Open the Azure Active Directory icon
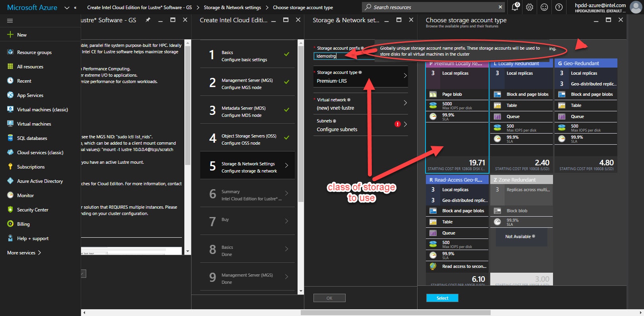Viewport: 644px width, 316px height. [10, 181]
